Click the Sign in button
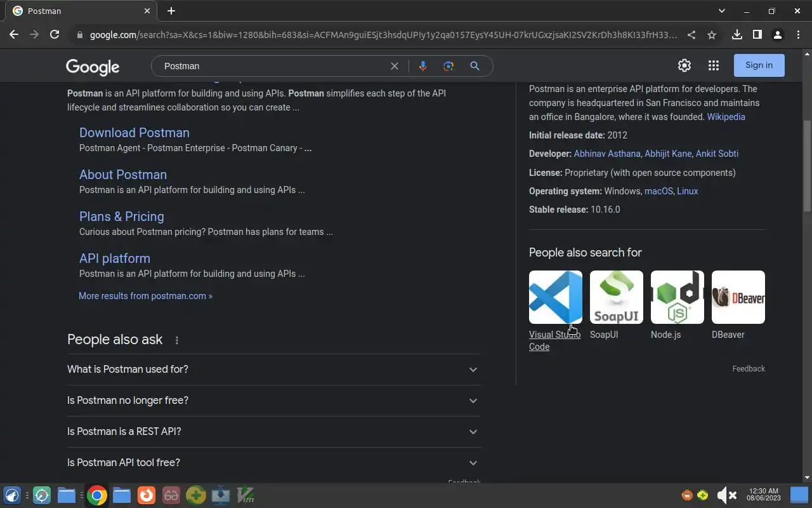The height and width of the screenshot is (508, 812). [759, 65]
